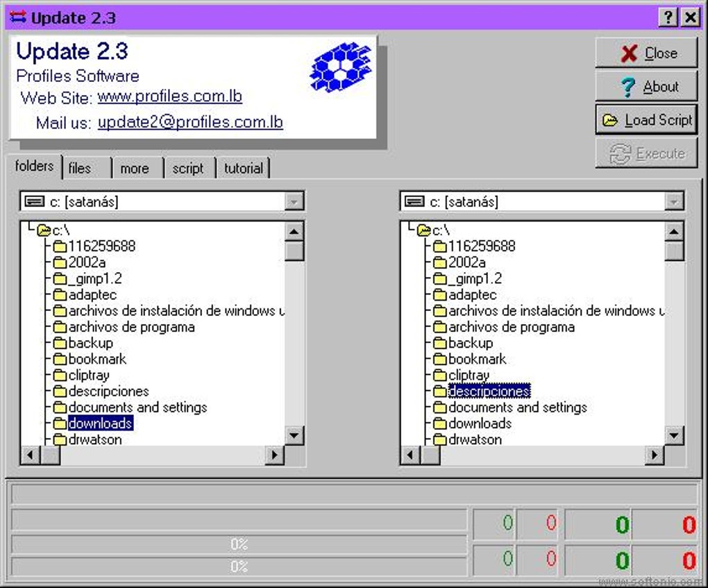Select drwatson in the left folder tree
The image size is (708, 588).
(x=95, y=440)
